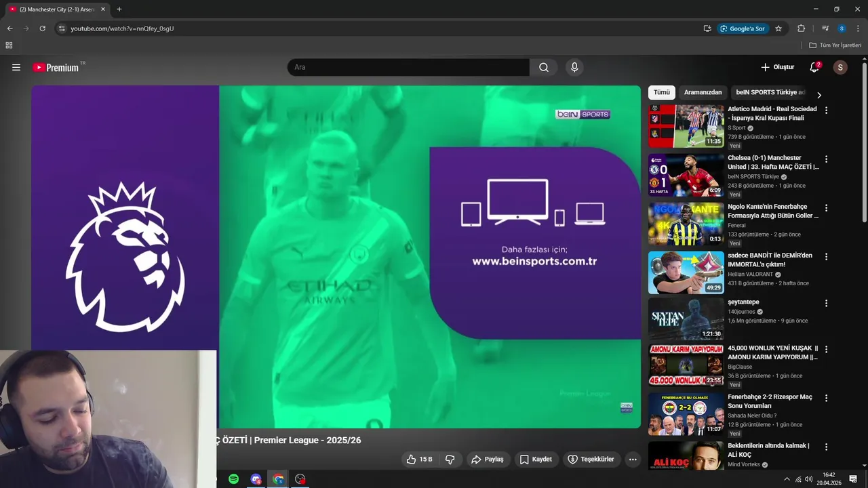Like the video with thumbs up
Image resolution: width=868 pixels, height=488 pixels.
pyautogui.click(x=419, y=459)
